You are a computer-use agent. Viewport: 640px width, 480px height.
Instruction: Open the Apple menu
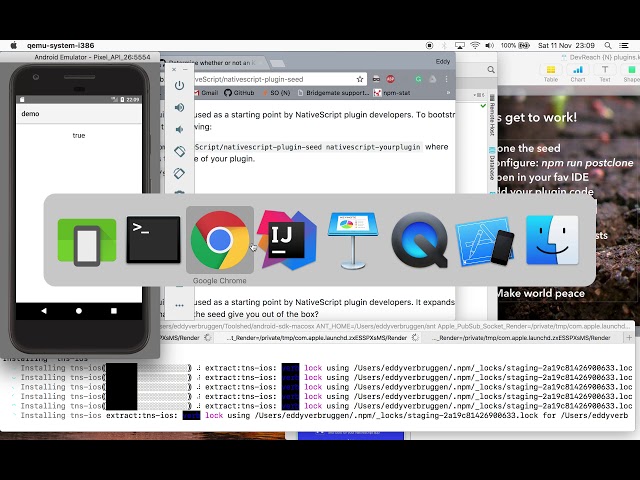tap(13, 45)
